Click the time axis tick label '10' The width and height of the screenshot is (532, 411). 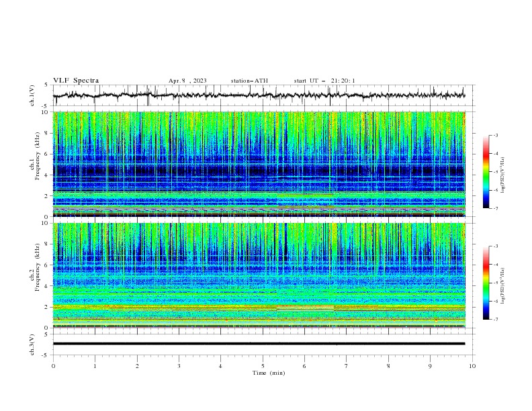click(x=472, y=366)
